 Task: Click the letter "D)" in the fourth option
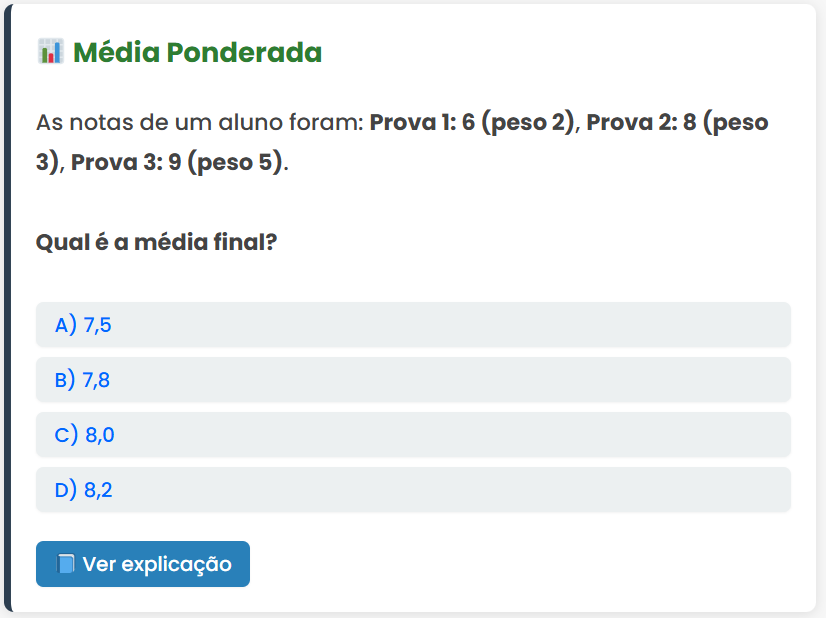pos(66,490)
